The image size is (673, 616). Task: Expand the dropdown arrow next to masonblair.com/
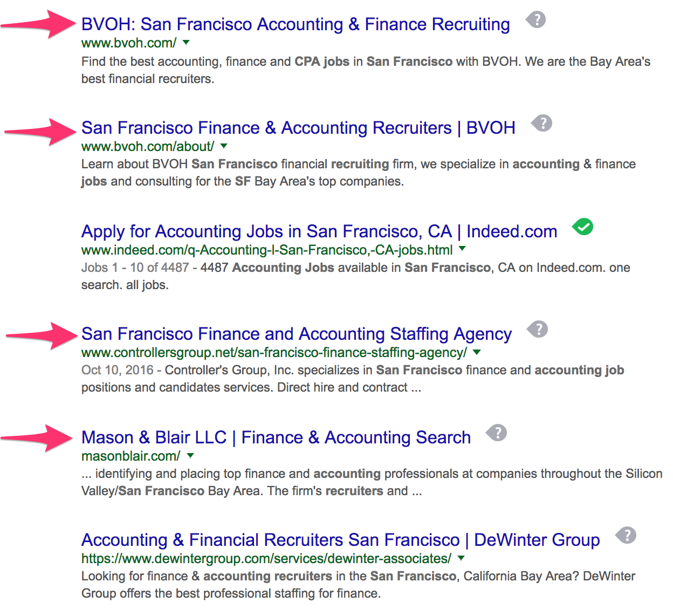click(190, 456)
